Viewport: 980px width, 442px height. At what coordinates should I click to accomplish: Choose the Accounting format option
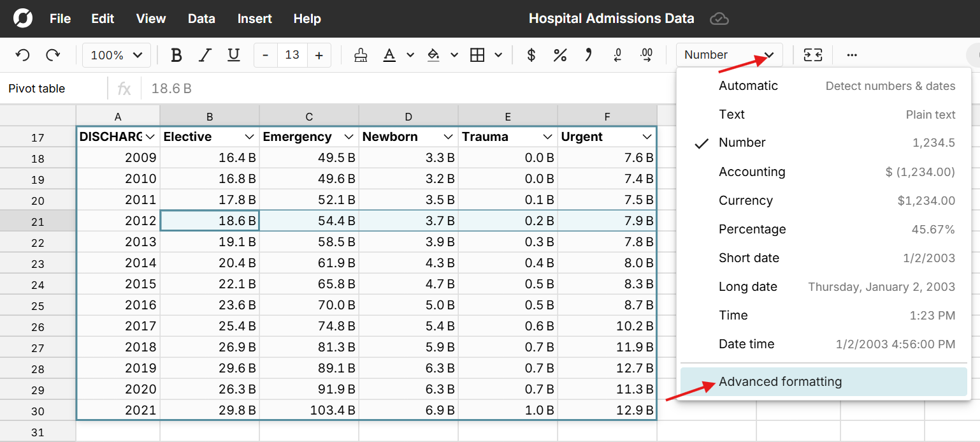[x=752, y=172]
